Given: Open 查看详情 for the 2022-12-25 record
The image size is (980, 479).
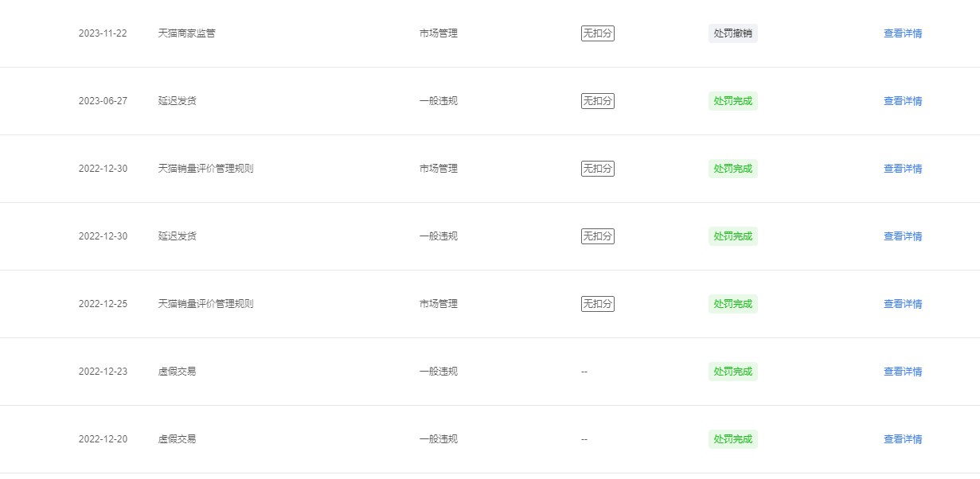Looking at the screenshot, I should [x=903, y=304].
